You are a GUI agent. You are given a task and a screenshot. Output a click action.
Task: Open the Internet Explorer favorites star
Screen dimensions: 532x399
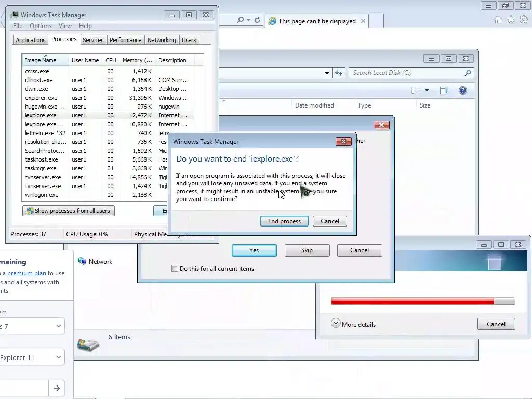(x=511, y=20)
